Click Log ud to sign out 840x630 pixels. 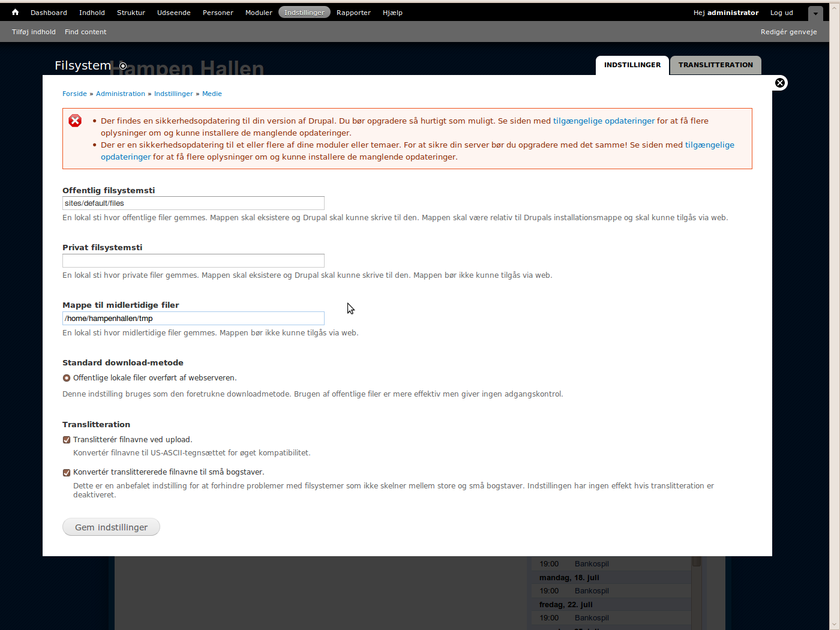click(781, 13)
